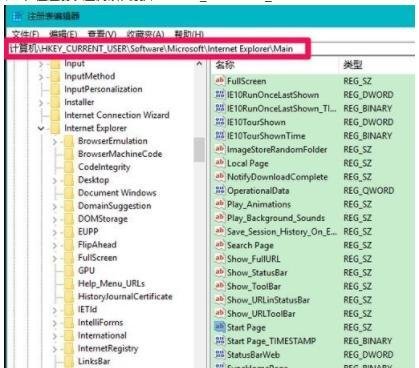Expand the InputMethod key arrow

tap(41, 77)
